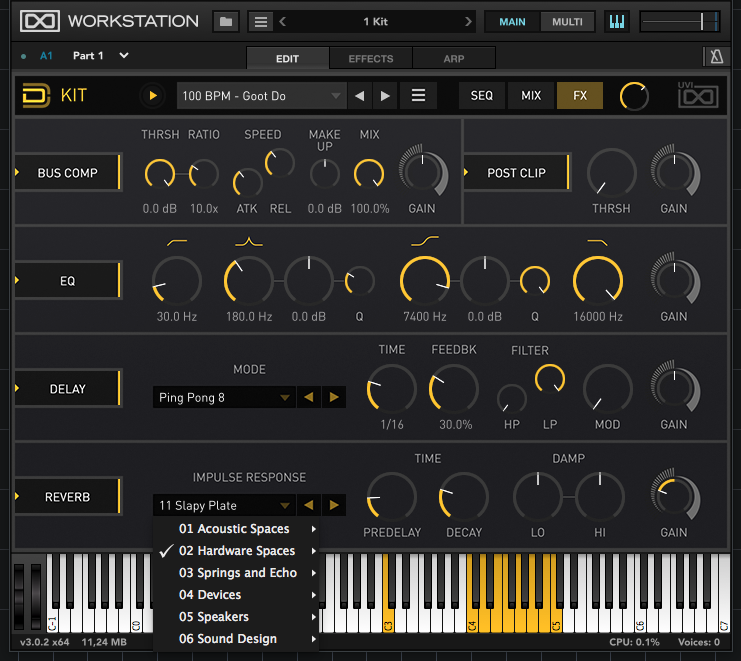Open the 100 BPM pattern dropdown

261,96
